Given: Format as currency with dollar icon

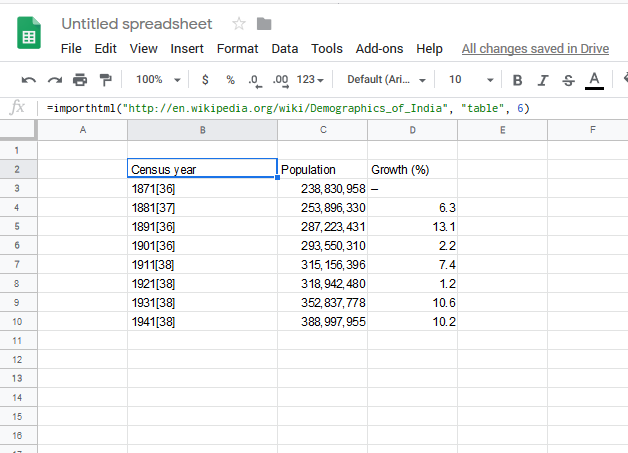Looking at the screenshot, I should pos(205,80).
